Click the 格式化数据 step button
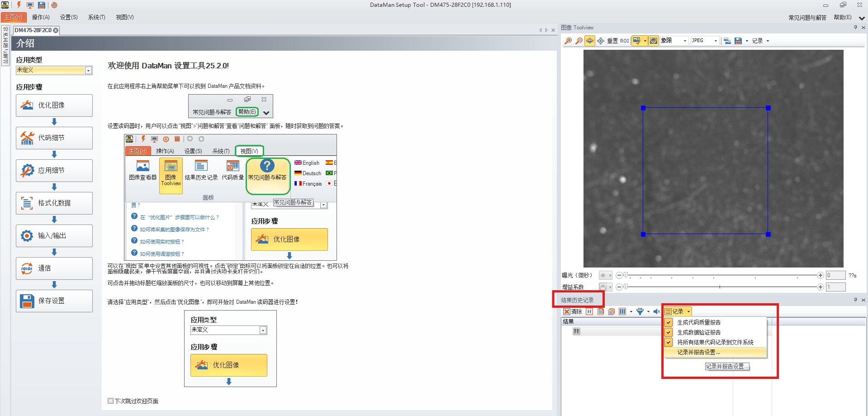 tap(54, 203)
